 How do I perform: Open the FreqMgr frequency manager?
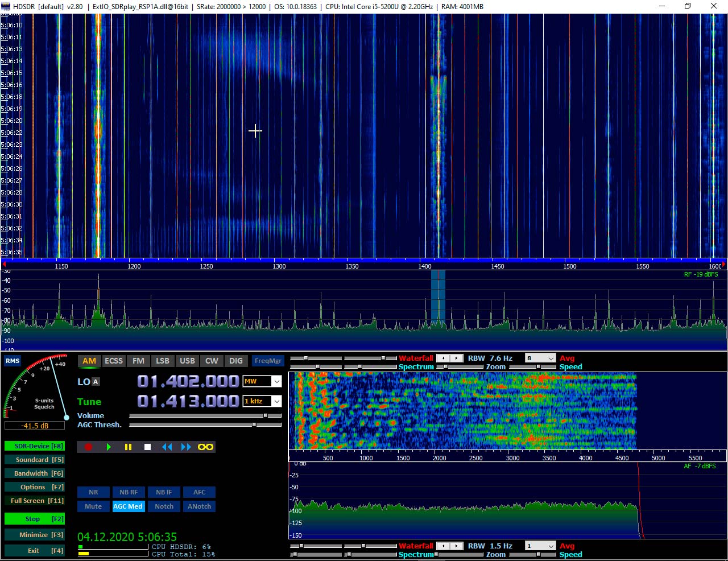click(268, 361)
